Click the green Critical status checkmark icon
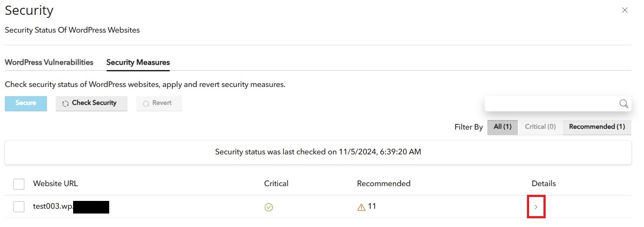The height and width of the screenshot is (227, 644). coord(269,207)
